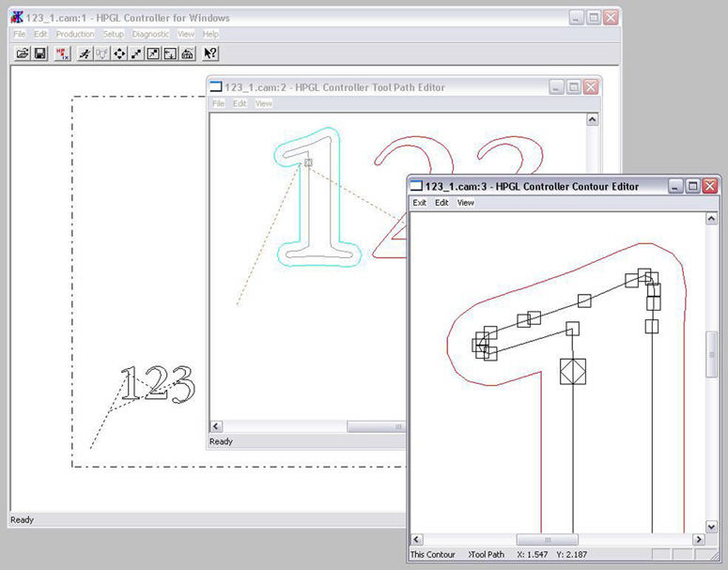This screenshot has height=570, width=728.
Task: Click scroll-up arrow in Tool Path Editor
Action: click(x=593, y=119)
